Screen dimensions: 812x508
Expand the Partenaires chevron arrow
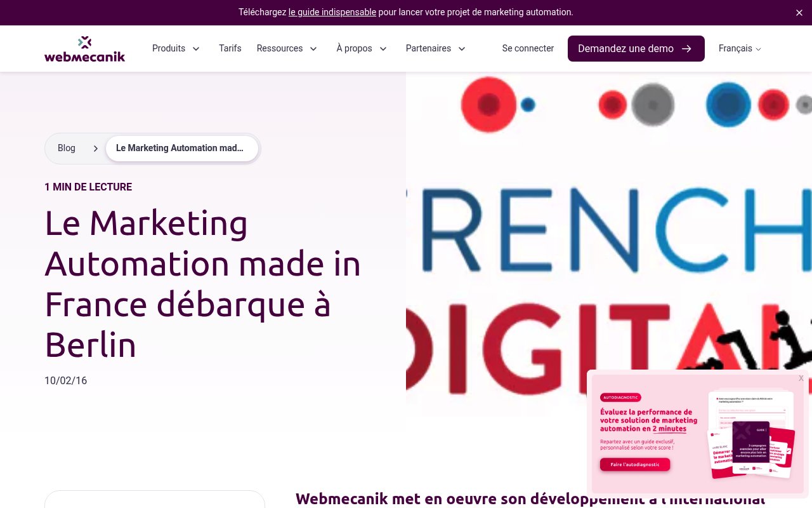(462, 49)
